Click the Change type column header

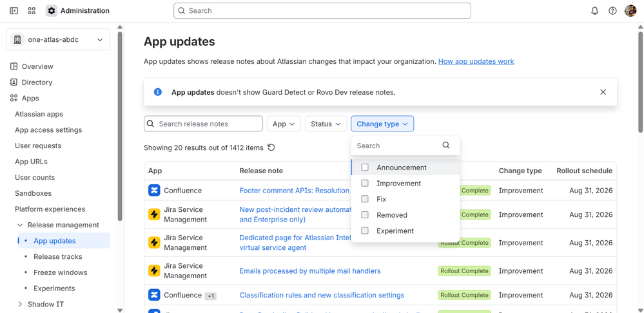point(520,171)
